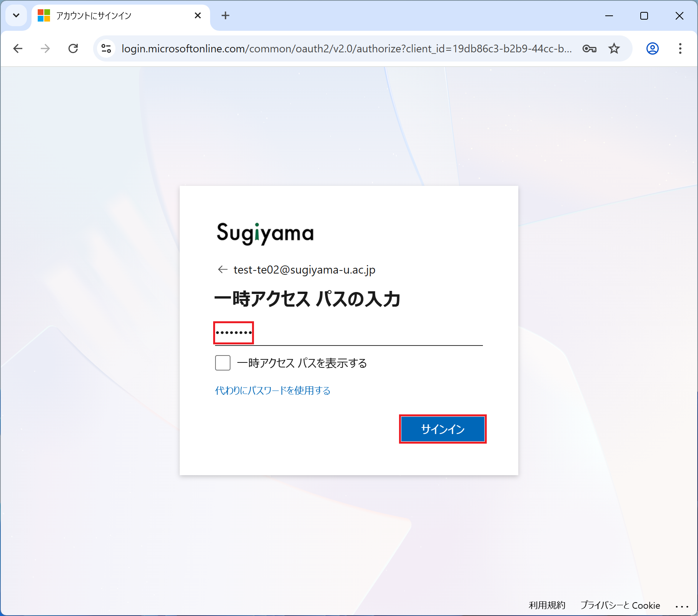Go back using arrow beside test-te02 email
This screenshot has height=616, width=698.
point(222,269)
